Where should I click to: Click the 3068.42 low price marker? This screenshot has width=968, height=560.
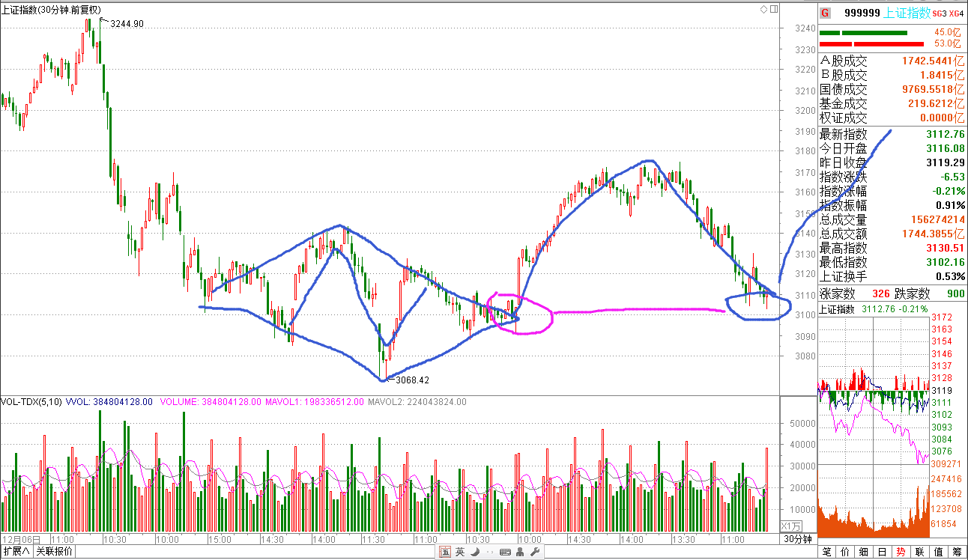[413, 380]
